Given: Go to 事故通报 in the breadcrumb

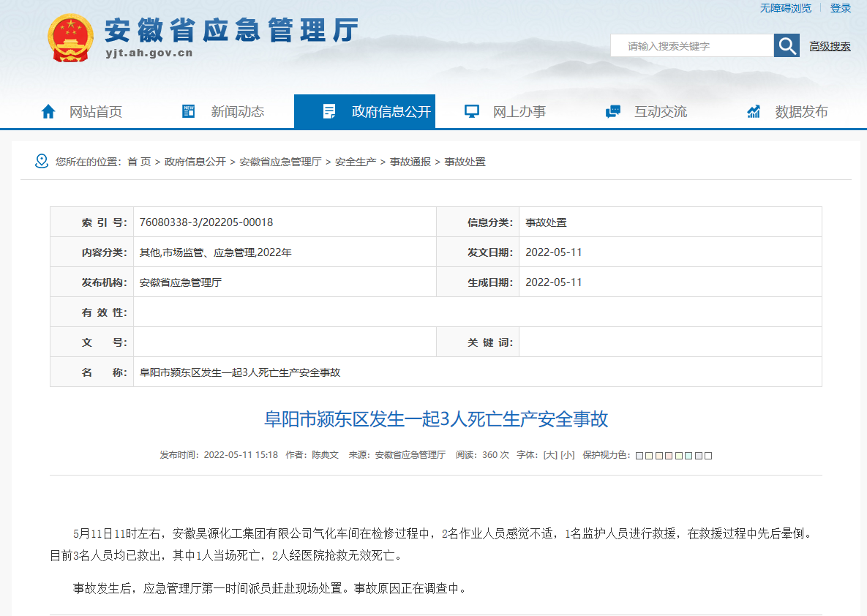Looking at the screenshot, I should 410,162.
